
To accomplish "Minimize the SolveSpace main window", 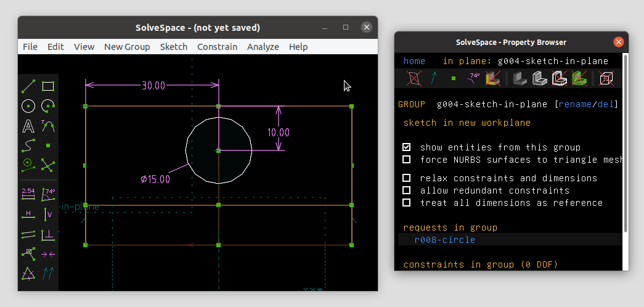I will (x=325, y=28).
